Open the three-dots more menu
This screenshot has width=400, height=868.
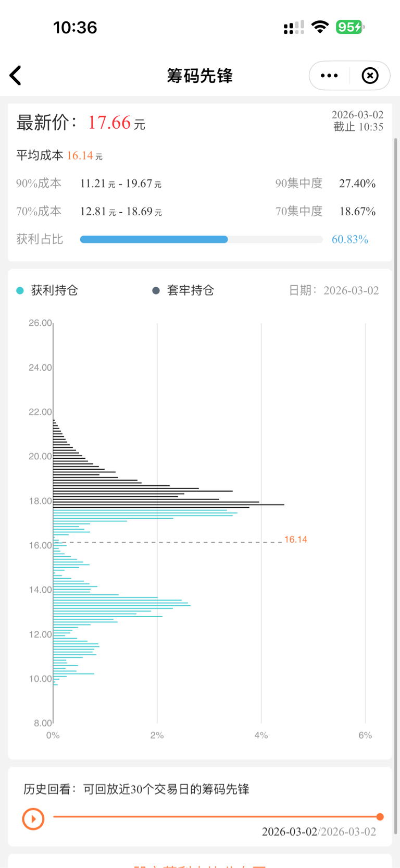pyautogui.click(x=329, y=76)
